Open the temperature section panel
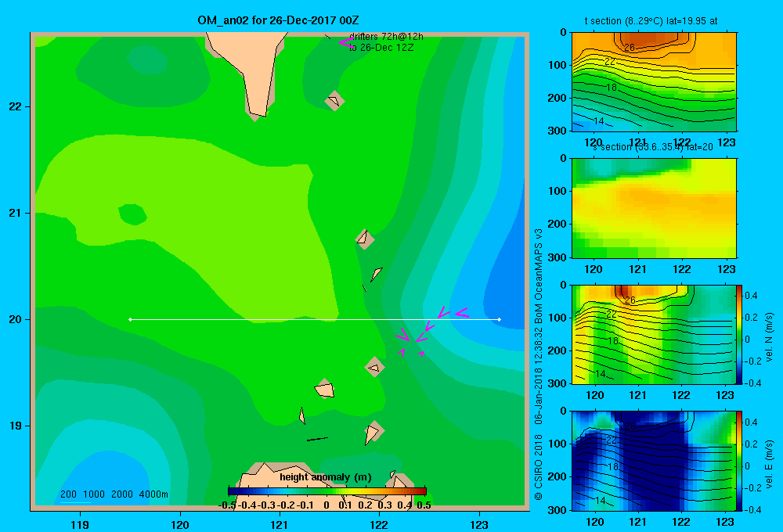Image resolution: width=783 pixels, height=532 pixels. 654,82
